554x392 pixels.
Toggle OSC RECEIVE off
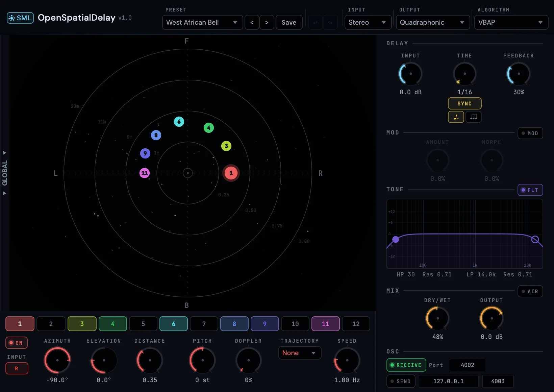coord(406,365)
